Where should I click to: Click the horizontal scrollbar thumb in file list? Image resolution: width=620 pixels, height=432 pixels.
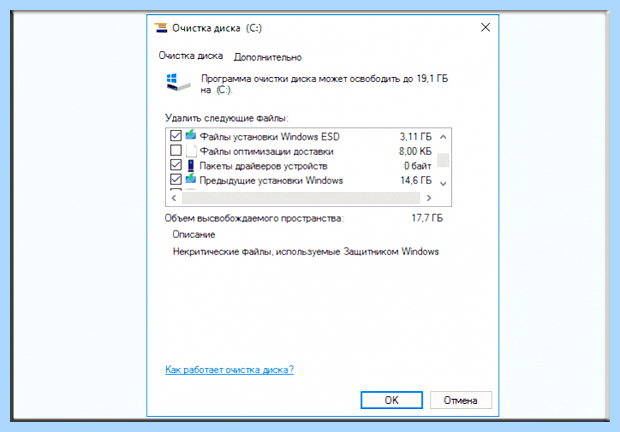pos(301,198)
